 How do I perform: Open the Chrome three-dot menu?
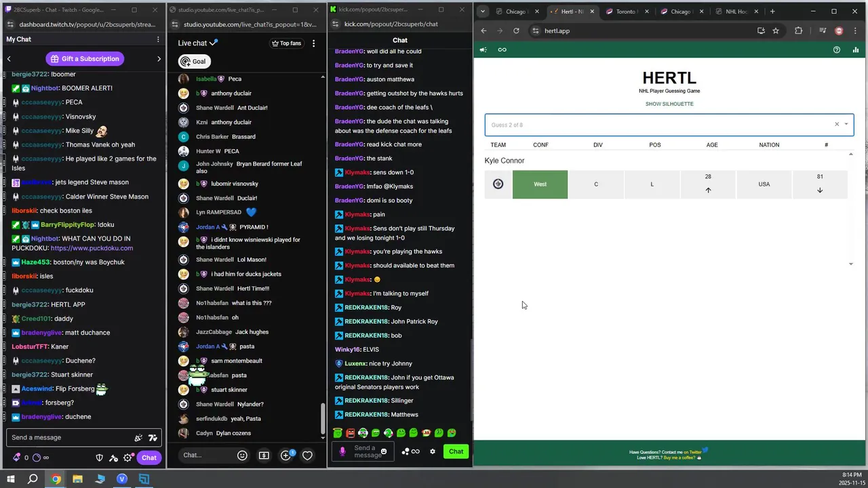[856, 30]
